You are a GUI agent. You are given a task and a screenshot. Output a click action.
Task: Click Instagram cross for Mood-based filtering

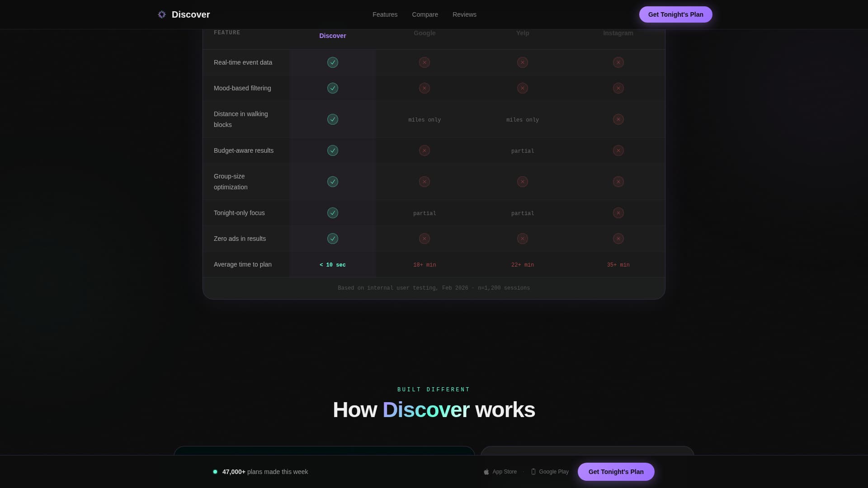point(618,88)
